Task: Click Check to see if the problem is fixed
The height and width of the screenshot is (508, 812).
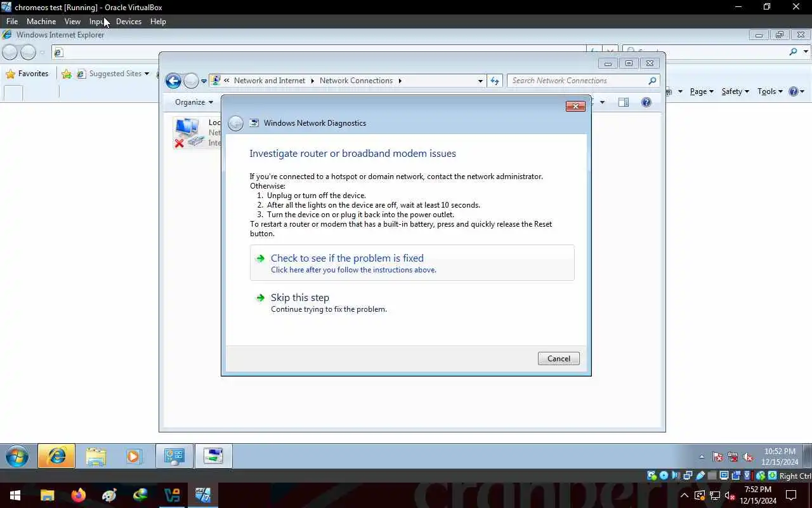Action: coord(412,263)
